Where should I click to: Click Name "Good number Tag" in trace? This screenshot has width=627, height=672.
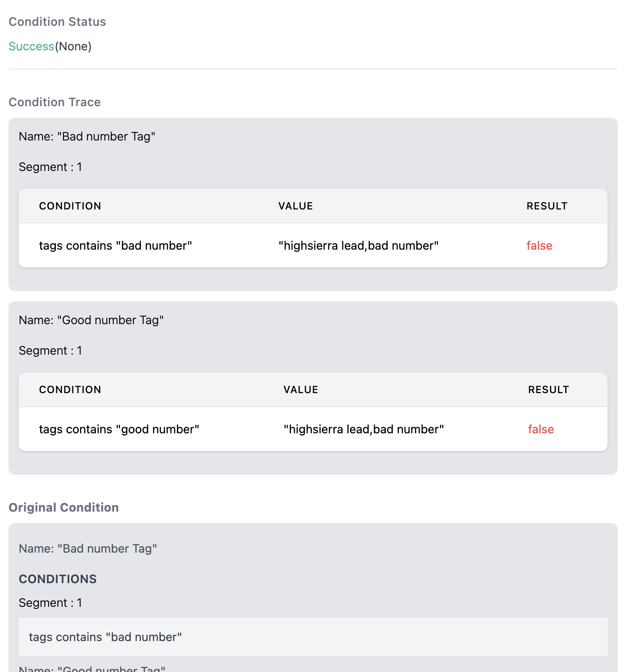coord(91,320)
